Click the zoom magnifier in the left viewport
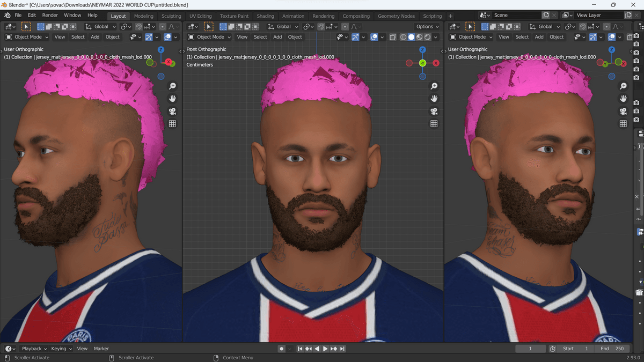 pyautogui.click(x=172, y=86)
